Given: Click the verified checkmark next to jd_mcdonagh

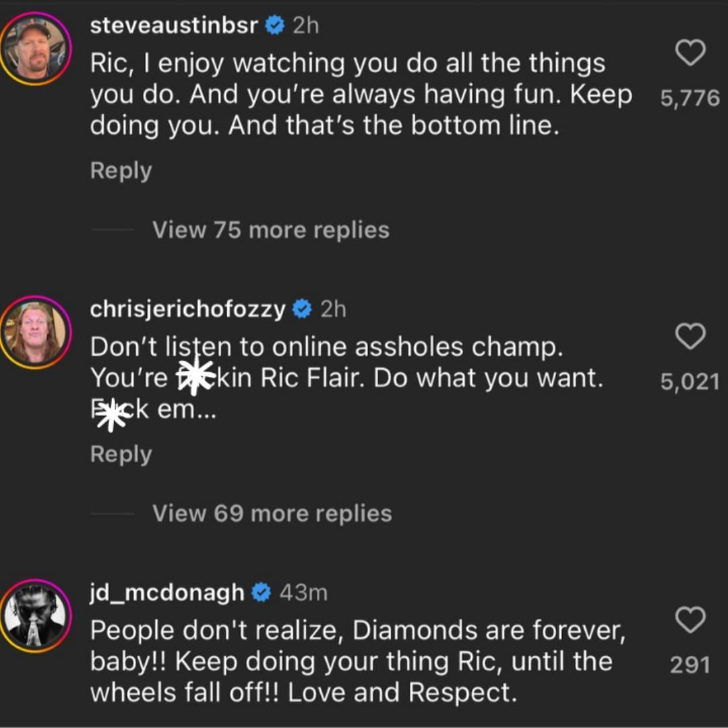Looking at the screenshot, I should [261, 593].
